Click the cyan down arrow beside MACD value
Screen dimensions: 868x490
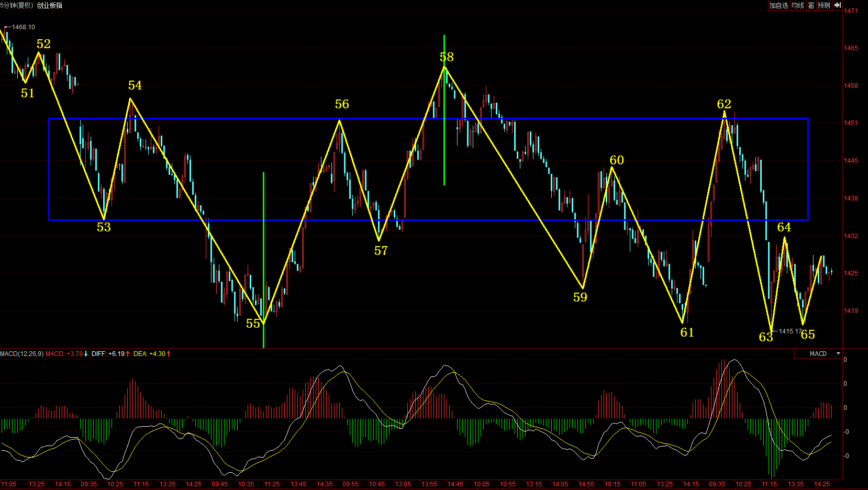pyautogui.click(x=86, y=354)
